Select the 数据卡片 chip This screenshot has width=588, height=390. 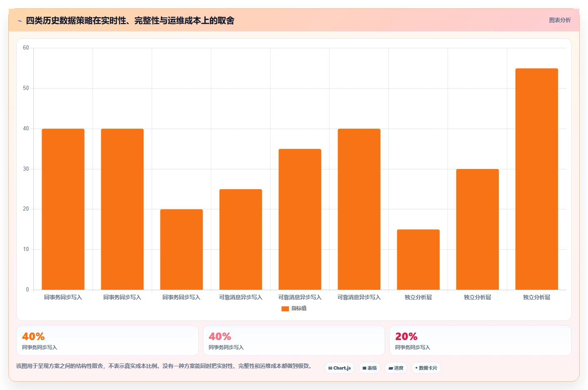(x=426, y=368)
